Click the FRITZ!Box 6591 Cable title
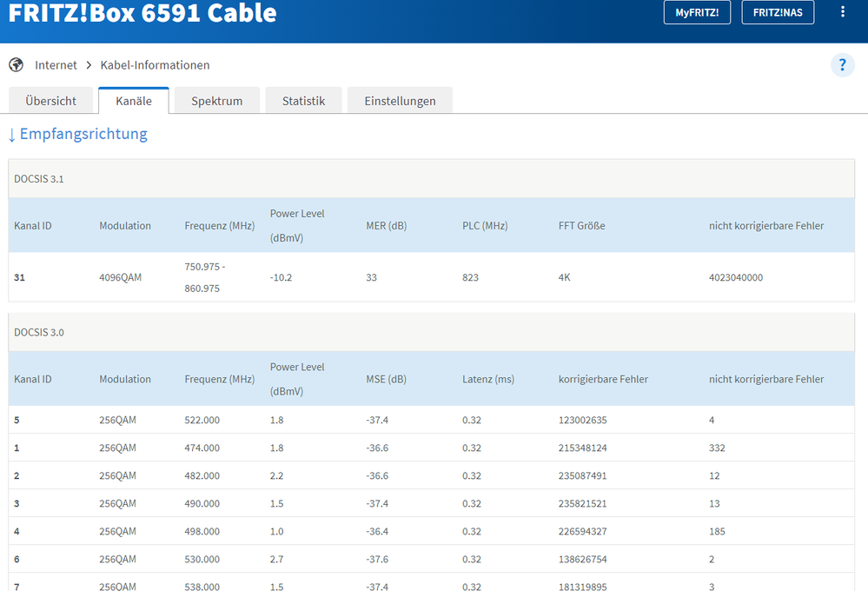This screenshot has height=591, width=868. [142, 13]
